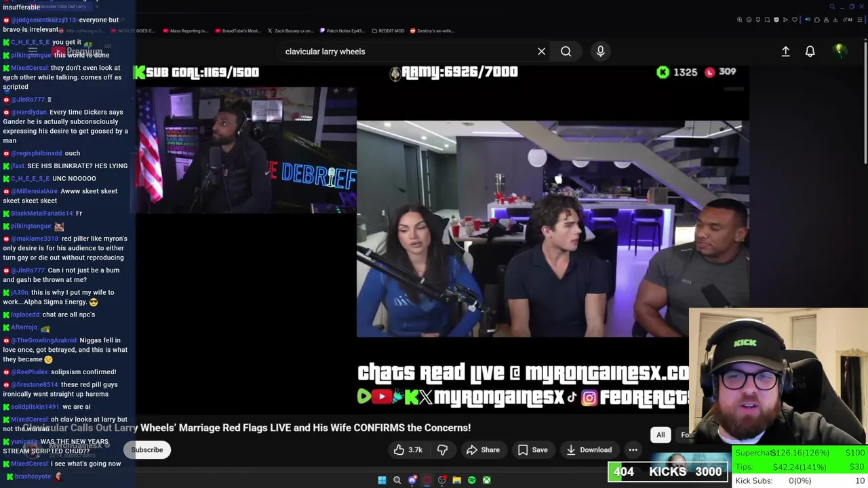Screen dimensions: 868x488
Task: Open the Mass Reporting is... bookmark
Action: click(x=185, y=30)
